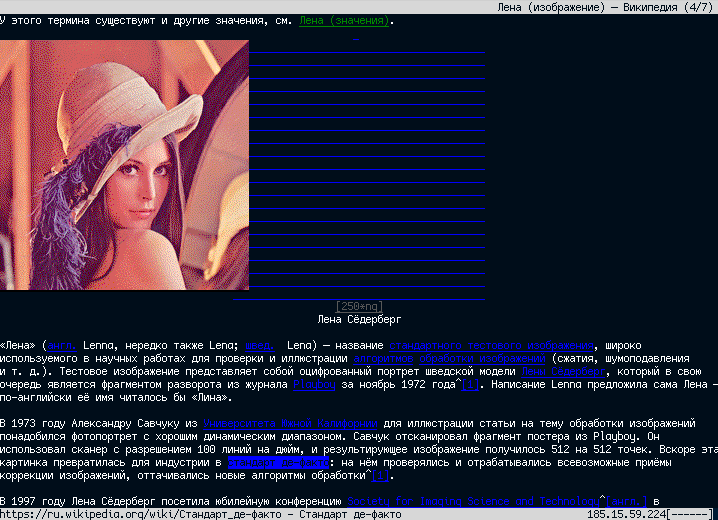Click the caption 'Лена Сёдерберг'
718x520 pixels.
359,320
